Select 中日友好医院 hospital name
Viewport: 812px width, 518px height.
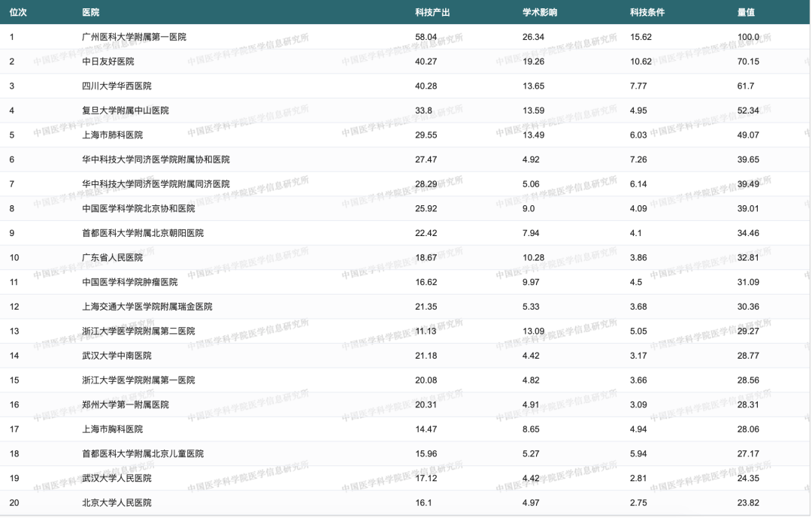(x=108, y=62)
